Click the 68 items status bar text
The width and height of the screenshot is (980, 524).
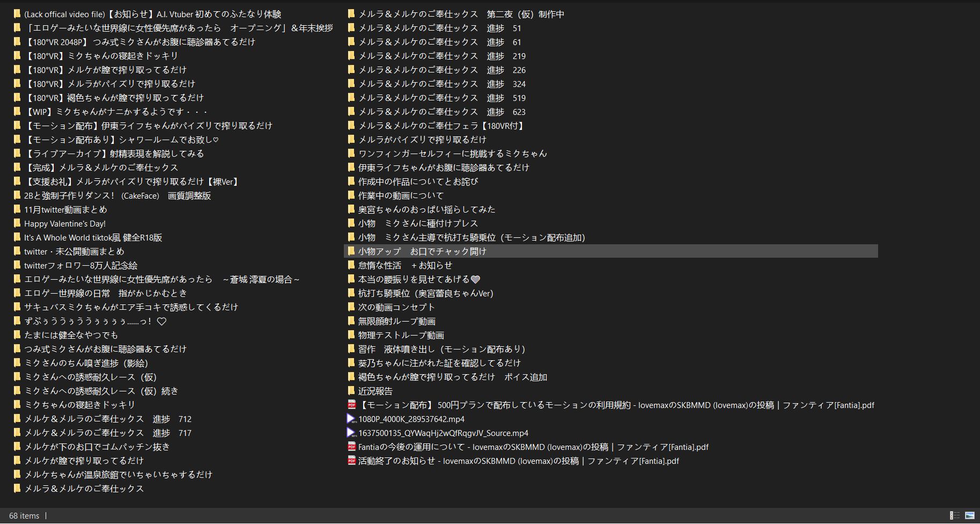coord(24,515)
